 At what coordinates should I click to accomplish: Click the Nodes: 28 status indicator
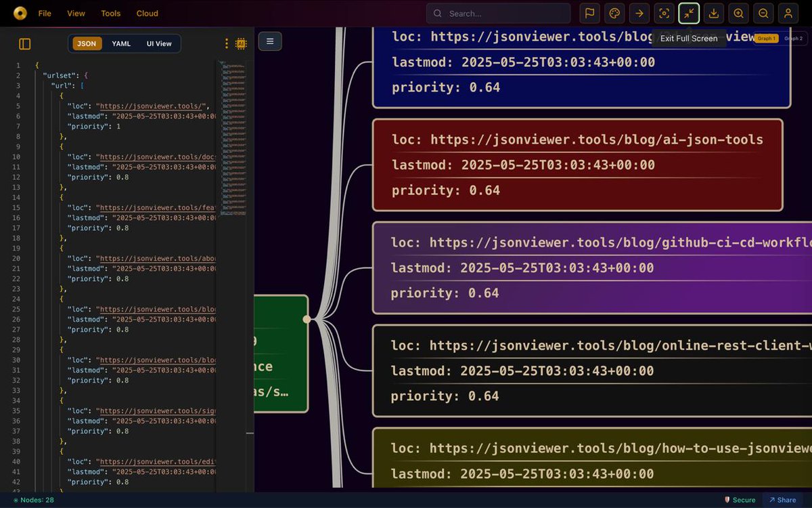(x=34, y=500)
